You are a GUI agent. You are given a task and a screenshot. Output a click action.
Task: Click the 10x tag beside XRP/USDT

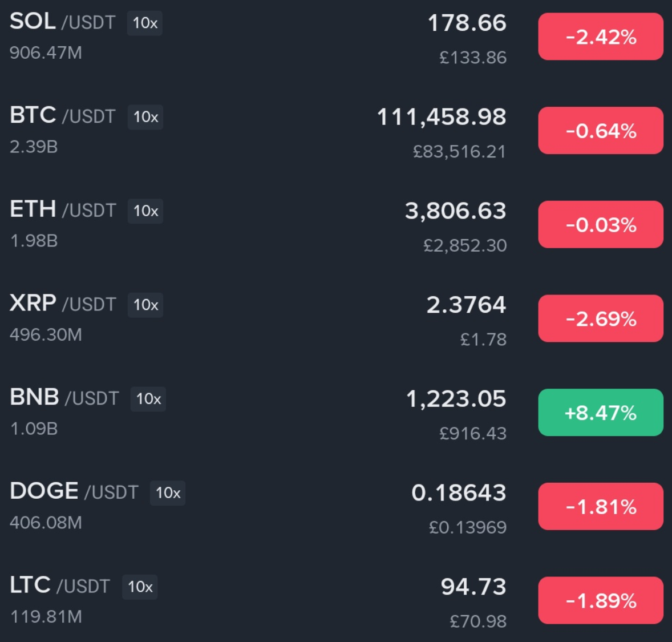point(145,305)
